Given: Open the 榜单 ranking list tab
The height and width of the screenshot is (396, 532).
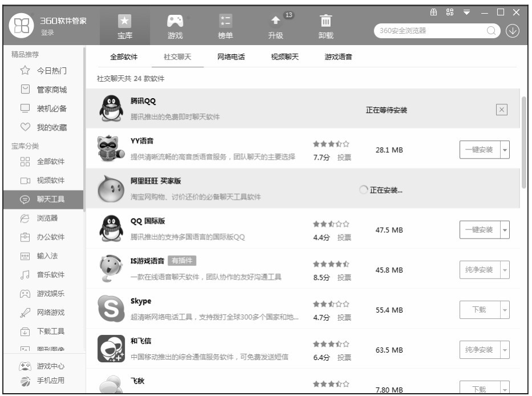Looking at the screenshot, I should tap(225, 26).
